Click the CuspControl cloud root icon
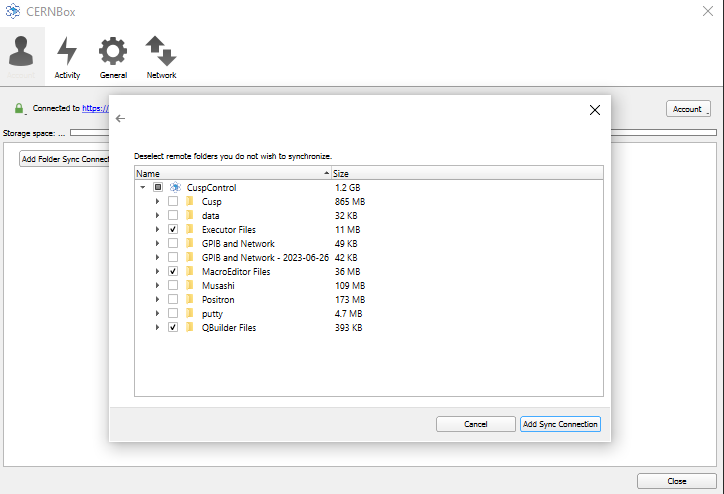724x494 pixels. click(x=175, y=187)
